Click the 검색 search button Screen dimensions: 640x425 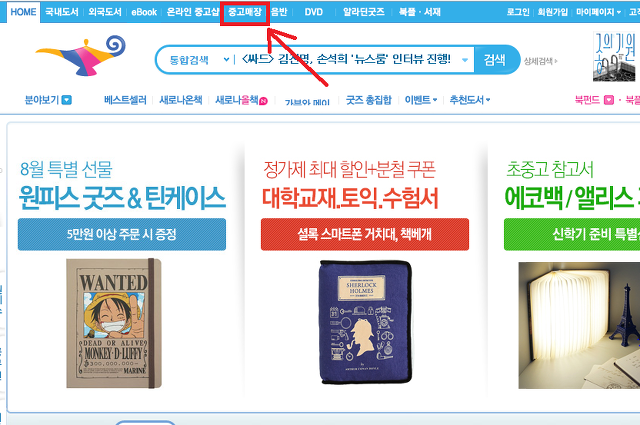tap(495, 60)
